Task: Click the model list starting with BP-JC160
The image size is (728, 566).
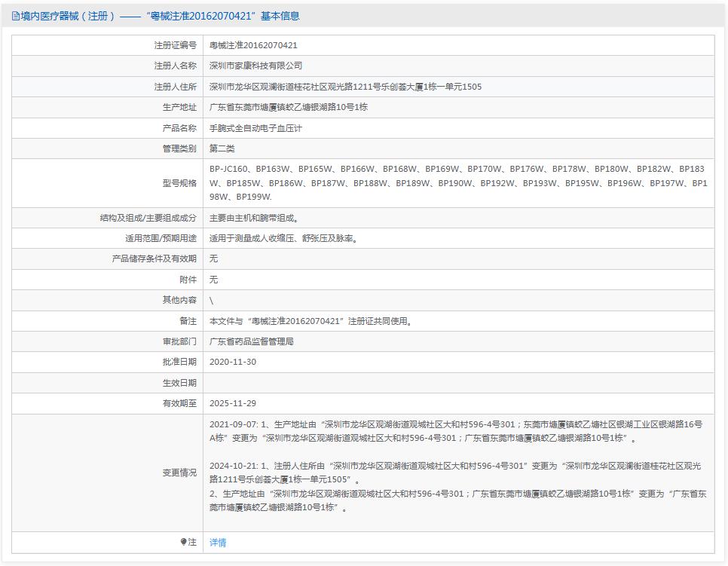Action: pyautogui.click(x=458, y=183)
